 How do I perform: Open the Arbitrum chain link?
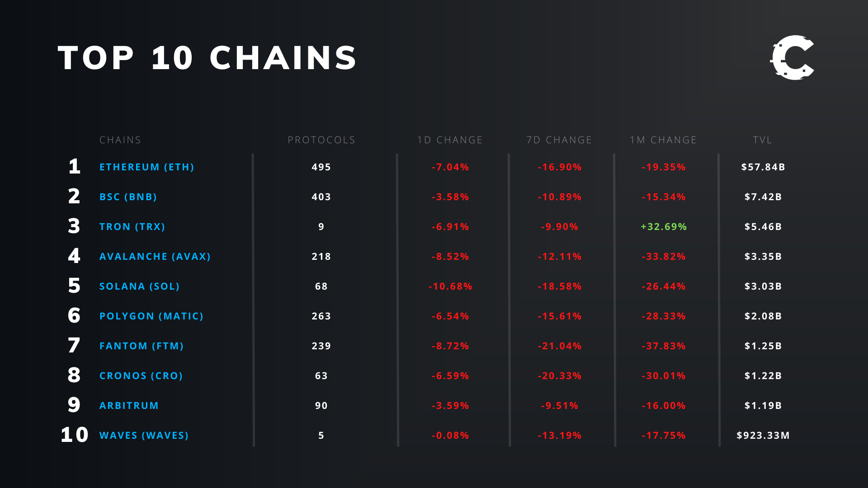coord(129,406)
